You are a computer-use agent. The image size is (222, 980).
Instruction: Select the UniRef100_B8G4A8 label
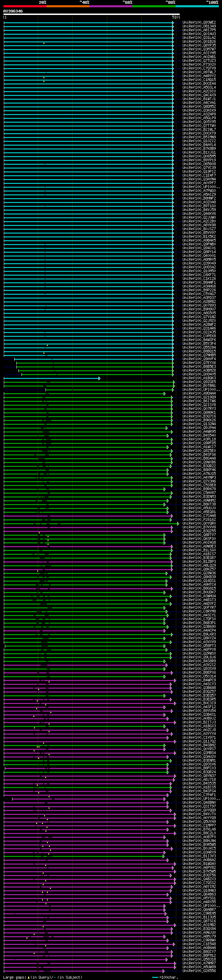pyautogui.click(x=199, y=459)
